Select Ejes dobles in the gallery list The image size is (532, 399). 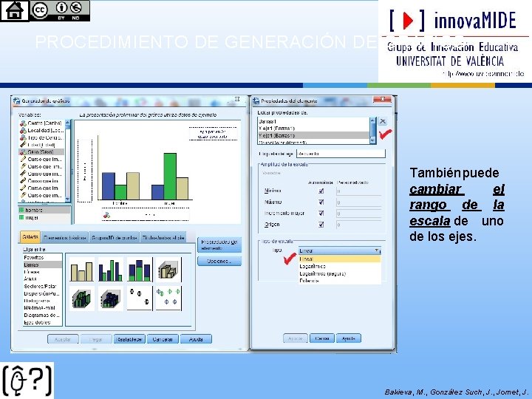42,322
